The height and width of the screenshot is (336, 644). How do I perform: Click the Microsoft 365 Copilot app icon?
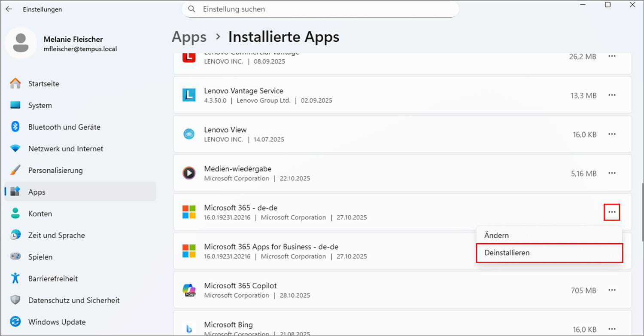pos(189,290)
